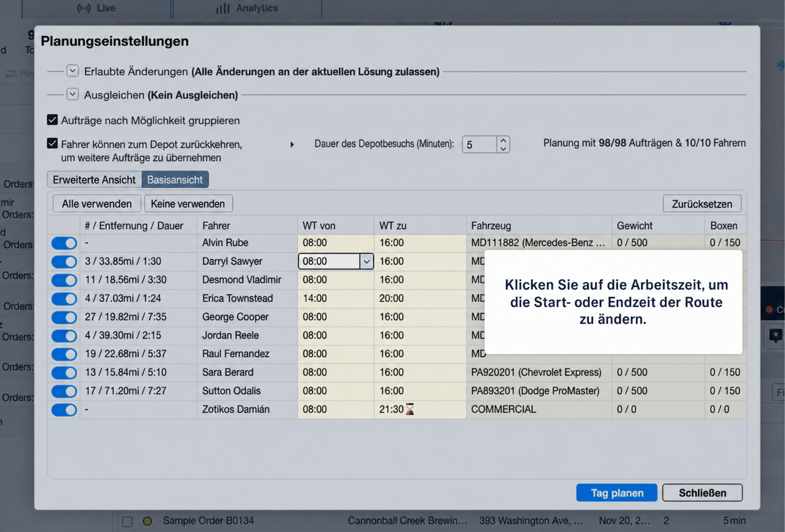Click the Tag planen button
This screenshot has width=785, height=532.
pos(617,493)
